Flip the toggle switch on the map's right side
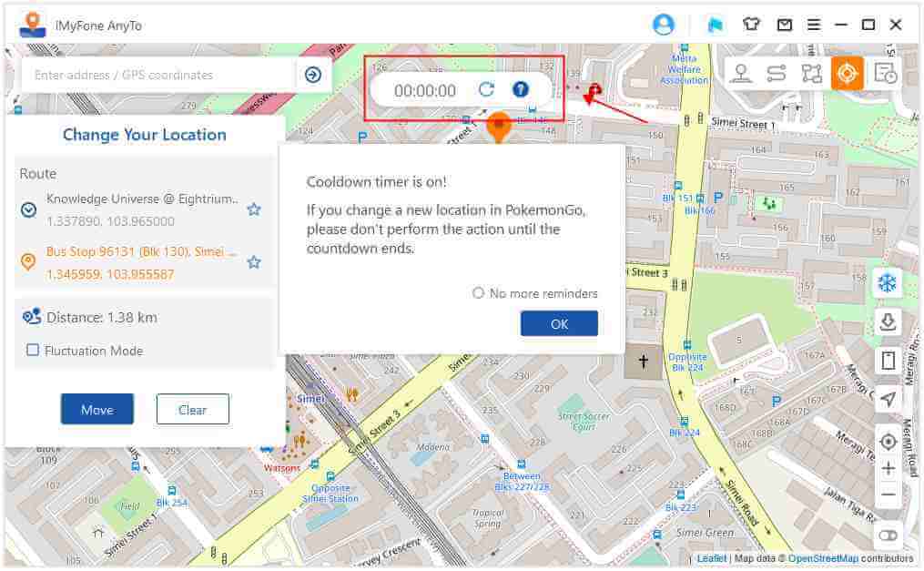 pyautogui.click(x=888, y=536)
